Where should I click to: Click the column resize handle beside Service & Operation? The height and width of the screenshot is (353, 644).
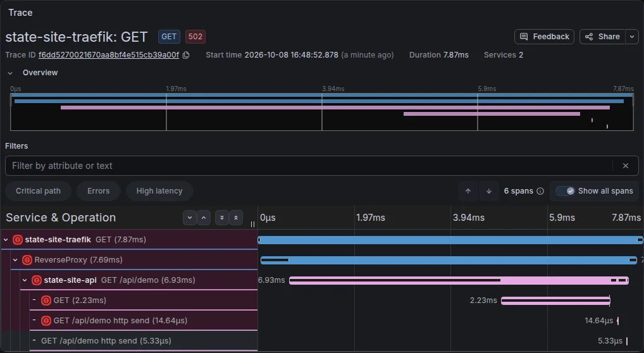coord(252,224)
